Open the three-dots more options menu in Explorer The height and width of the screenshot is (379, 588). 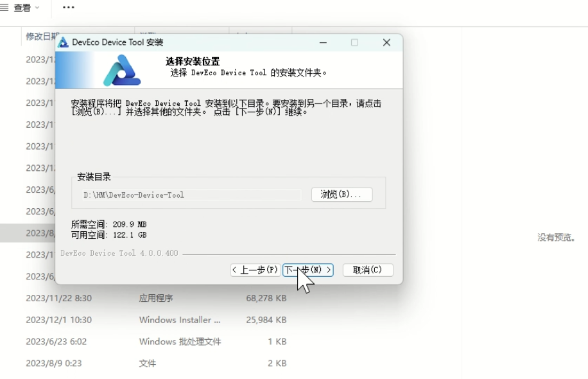(x=68, y=8)
